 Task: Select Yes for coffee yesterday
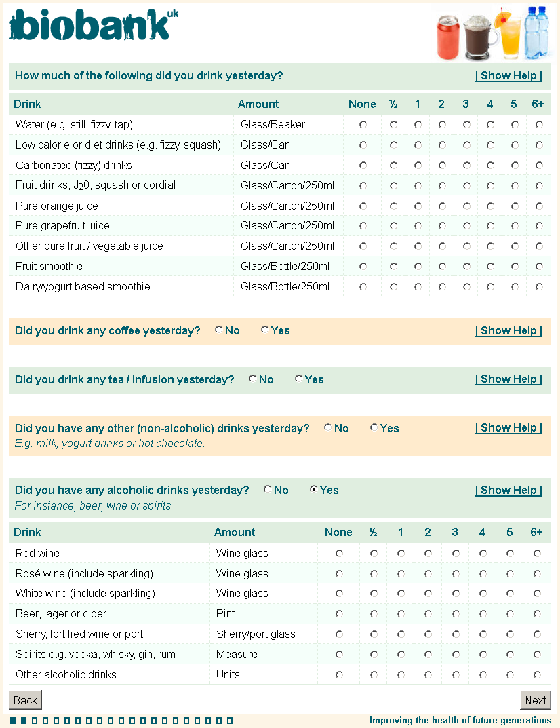[x=265, y=330]
